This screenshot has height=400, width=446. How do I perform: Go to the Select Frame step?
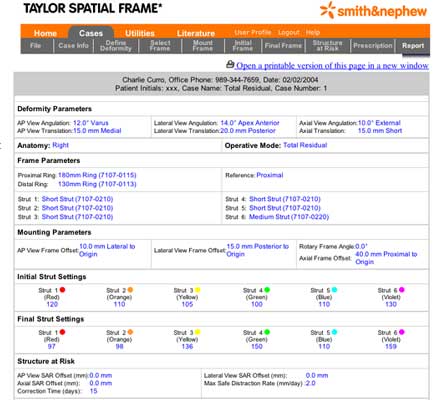[160, 46]
